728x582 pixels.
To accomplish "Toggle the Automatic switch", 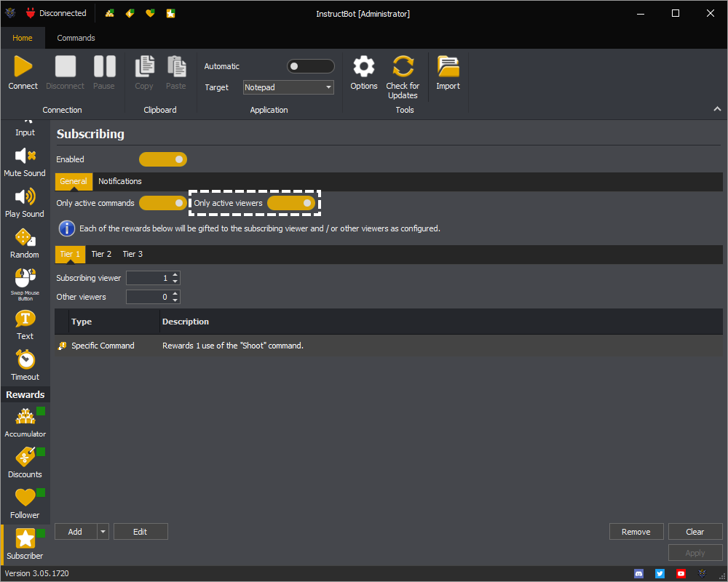I will pos(311,66).
